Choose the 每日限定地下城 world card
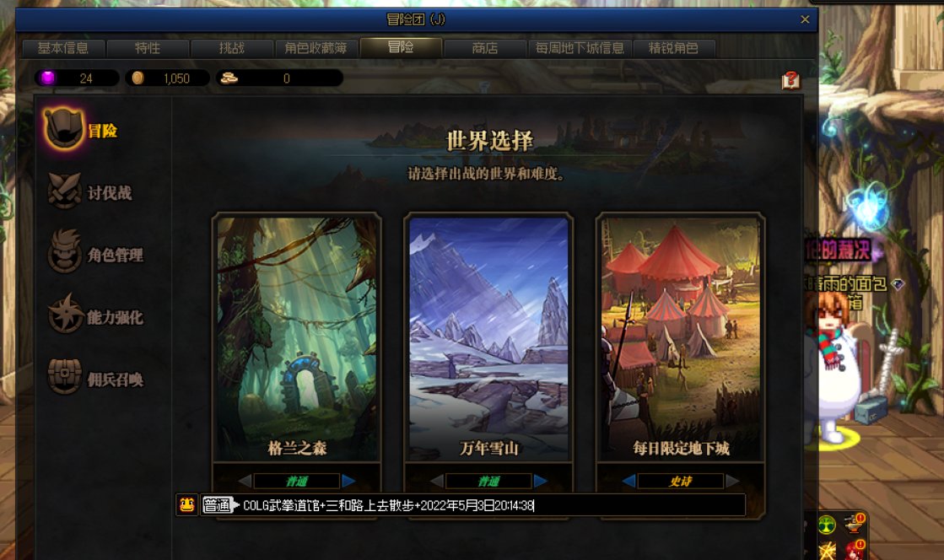This screenshot has height=560, width=944. coord(680,338)
